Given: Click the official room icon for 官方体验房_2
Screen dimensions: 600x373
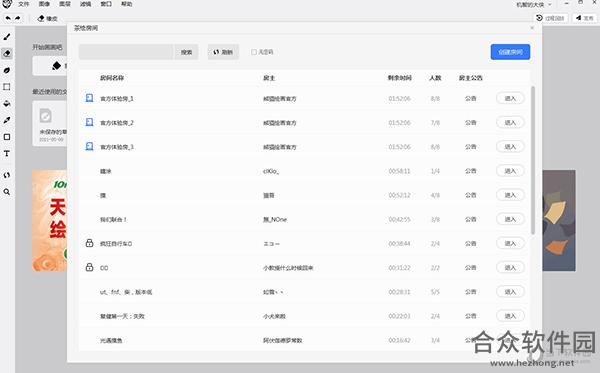Looking at the screenshot, I should click(89, 122).
